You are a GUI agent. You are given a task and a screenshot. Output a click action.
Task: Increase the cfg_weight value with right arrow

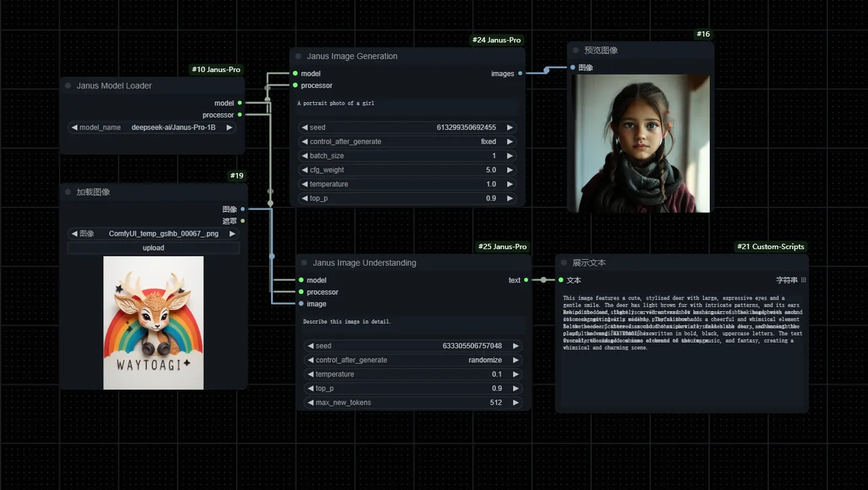tap(509, 170)
